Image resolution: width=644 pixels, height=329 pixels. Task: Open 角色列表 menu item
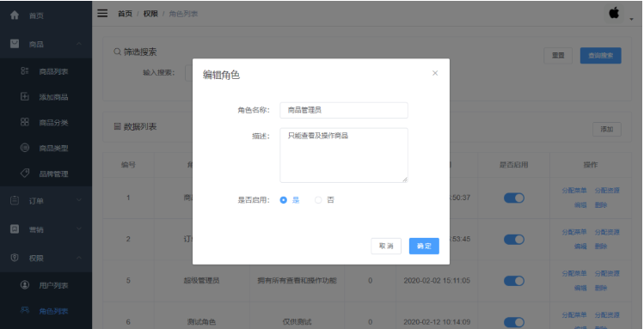(x=46, y=311)
